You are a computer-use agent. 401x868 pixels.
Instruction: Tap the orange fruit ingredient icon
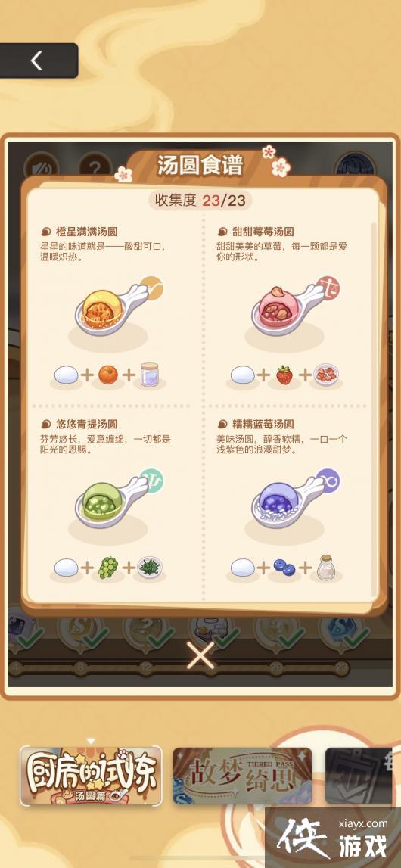(x=108, y=375)
